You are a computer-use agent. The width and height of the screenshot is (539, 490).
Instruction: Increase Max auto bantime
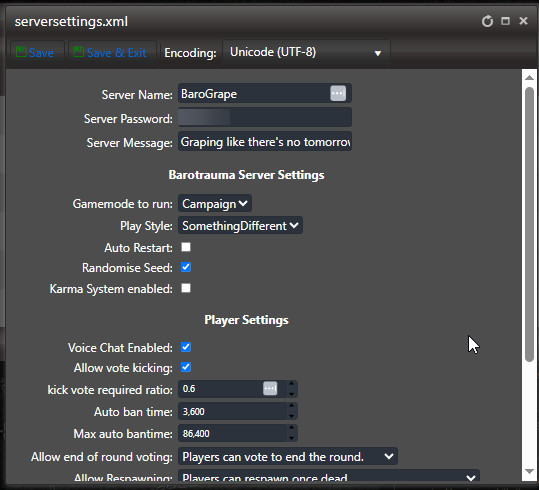[x=292, y=428]
